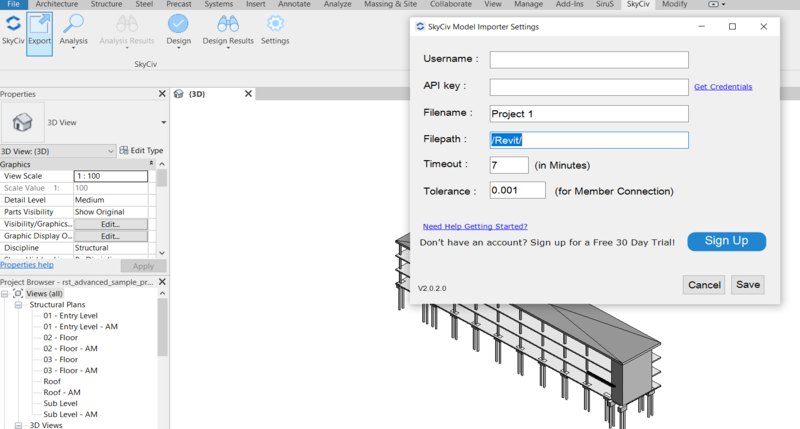This screenshot has height=429, width=800.
Task: Switch to the SiruS ribbon tab
Action: click(x=605, y=4)
